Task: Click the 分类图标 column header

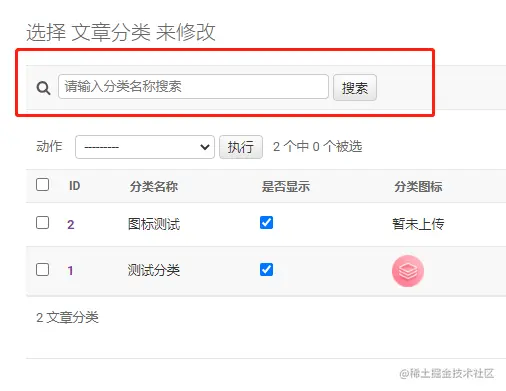Action: [418, 186]
